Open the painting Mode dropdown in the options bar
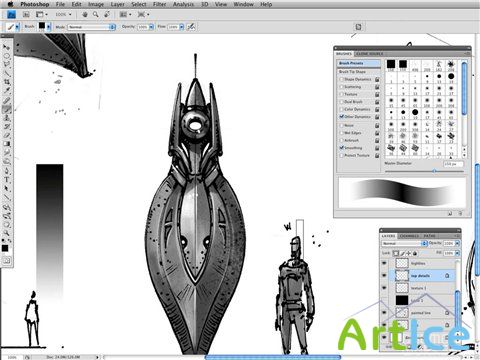This screenshot has width=480, height=360. (92, 27)
